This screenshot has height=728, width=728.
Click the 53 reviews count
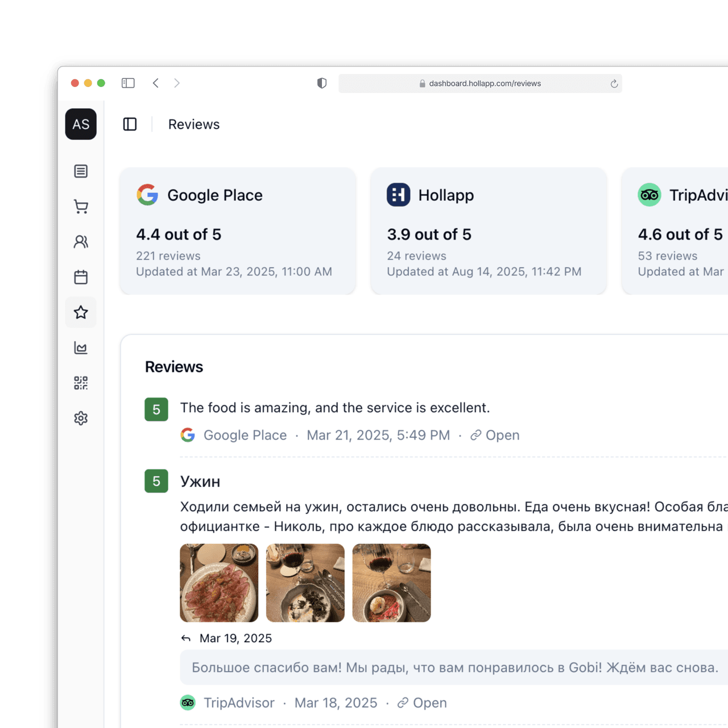click(668, 256)
